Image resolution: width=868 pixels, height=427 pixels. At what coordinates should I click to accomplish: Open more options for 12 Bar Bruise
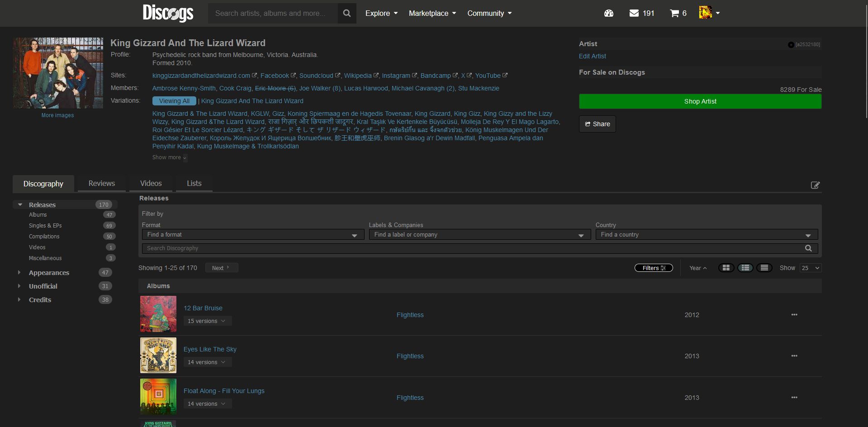[794, 314]
